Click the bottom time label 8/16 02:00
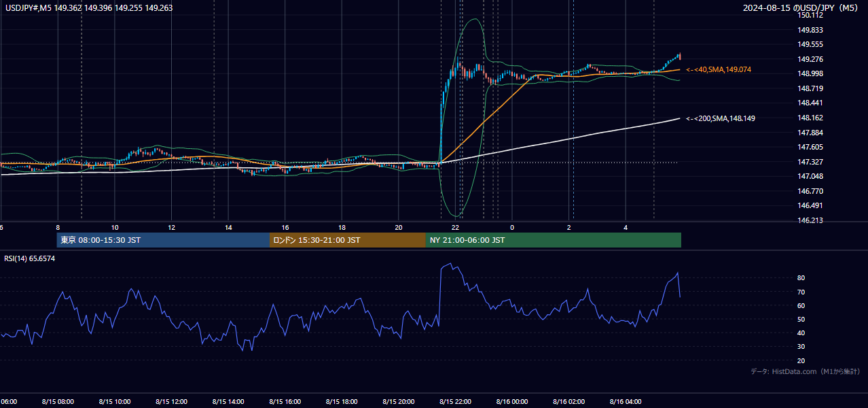868x408 pixels. pyautogui.click(x=568, y=402)
